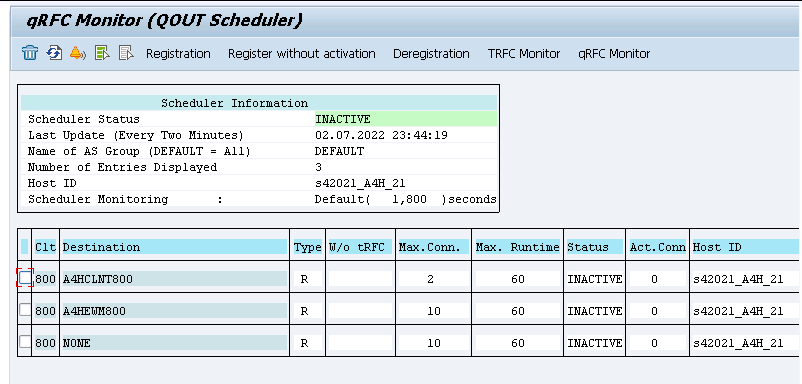Open the qRFC Monitor button
802x384 pixels.
[614, 54]
